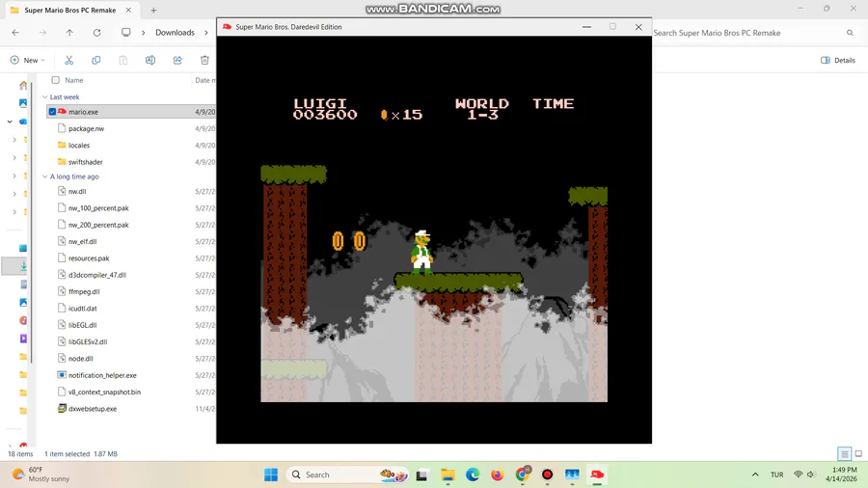Open the New dropdown menu
This screenshot has width=868, height=488.
coord(27,60)
